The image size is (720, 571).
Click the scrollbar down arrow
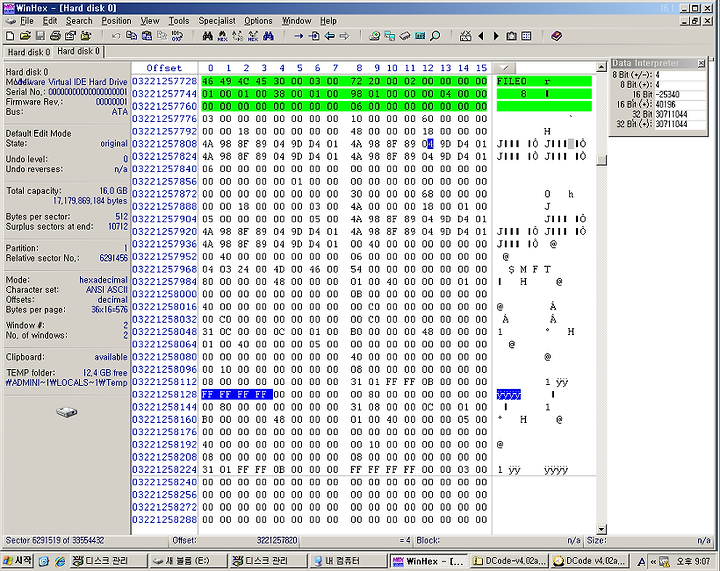601,529
